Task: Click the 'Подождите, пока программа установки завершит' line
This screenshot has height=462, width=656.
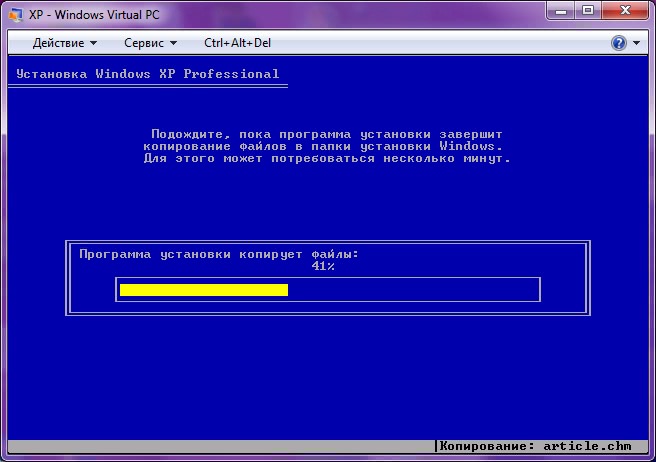Action: pyautogui.click(x=327, y=134)
